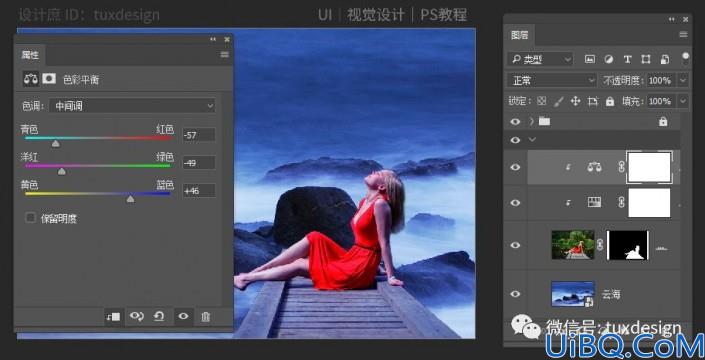Select the girl silhouette black mask thumbnail
Screen dimensions: 705x360
[628, 245]
